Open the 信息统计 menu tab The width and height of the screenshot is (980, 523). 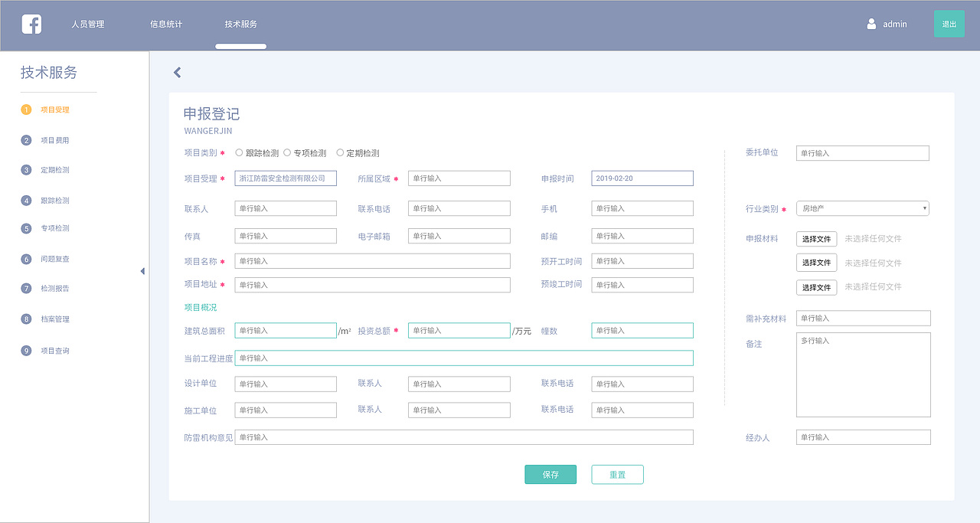click(168, 24)
